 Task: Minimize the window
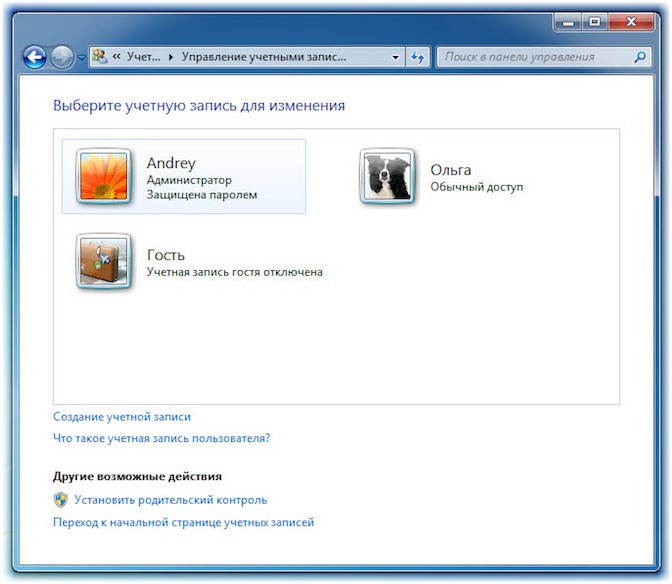coord(568,22)
